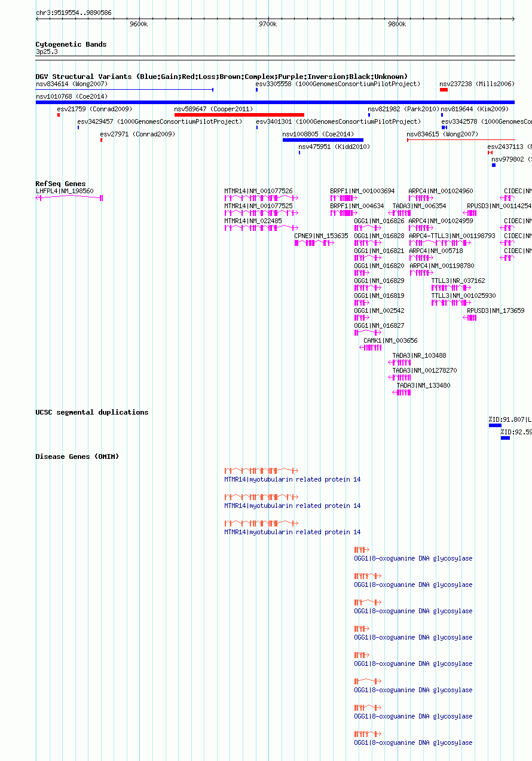Click segmental duplication bar labeled %ID:91.807
The image size is (532, 761).
click(495, 425)
